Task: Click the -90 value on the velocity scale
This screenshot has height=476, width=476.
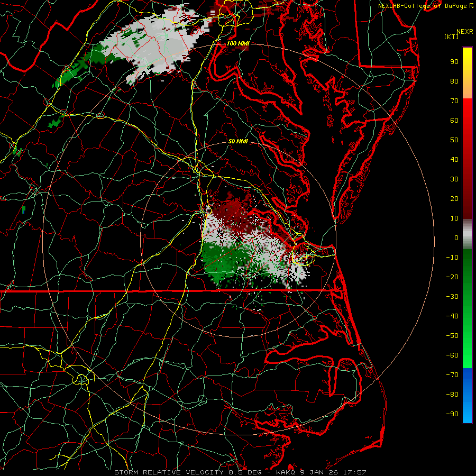Action: coord(452,414)
